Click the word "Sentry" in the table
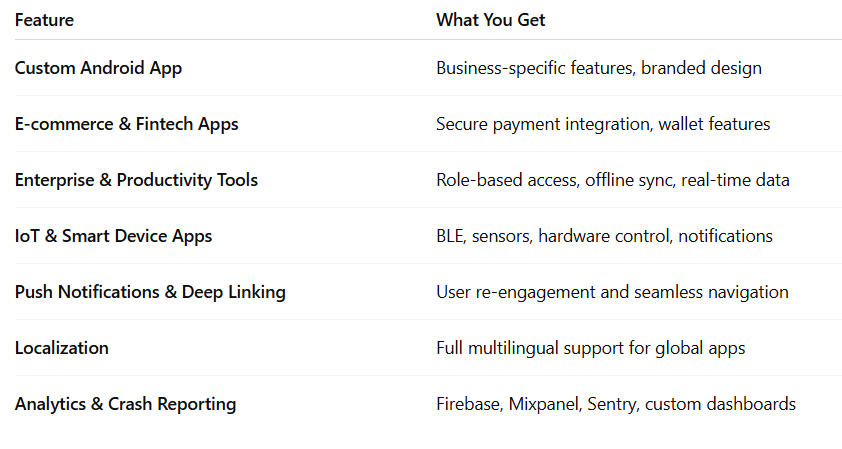The height and width of the screenshot is (449, 842). pos(614,404)
